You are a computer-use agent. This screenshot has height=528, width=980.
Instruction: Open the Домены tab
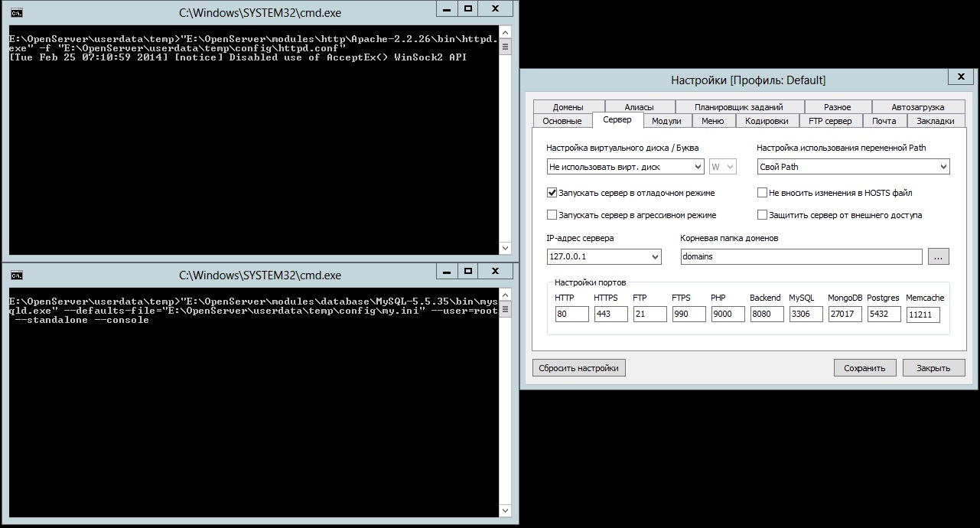568,107
